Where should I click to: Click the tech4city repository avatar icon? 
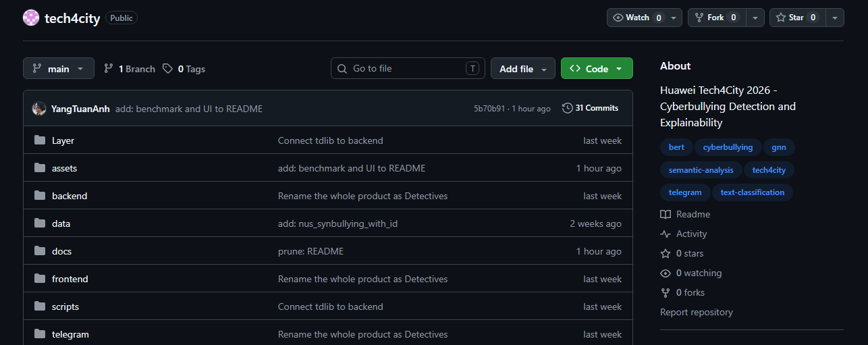pos(31,18)
